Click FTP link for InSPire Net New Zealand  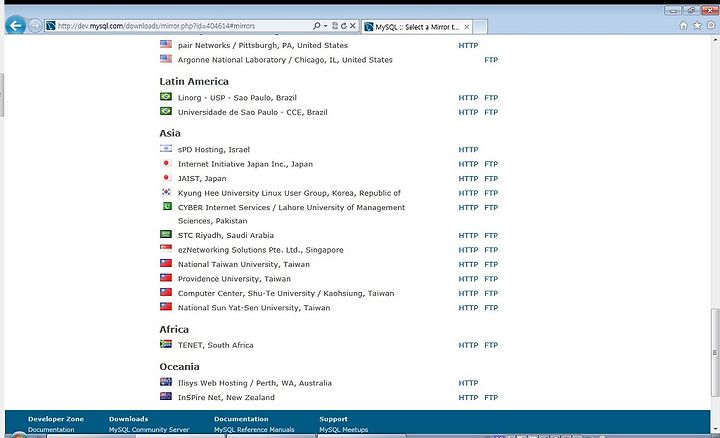pos(491,398)
